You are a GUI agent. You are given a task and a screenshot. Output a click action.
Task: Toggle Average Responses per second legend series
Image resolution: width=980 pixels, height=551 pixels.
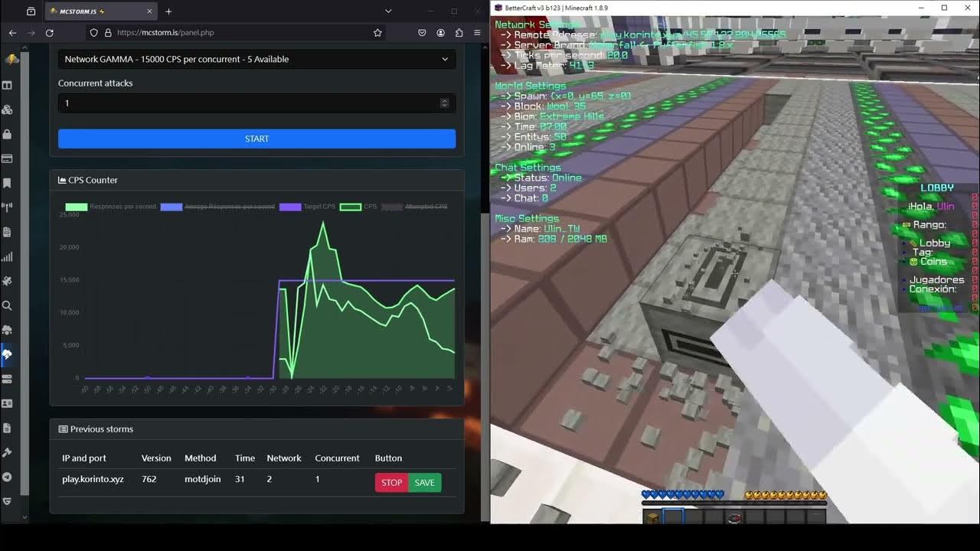[x=217, y=207]
